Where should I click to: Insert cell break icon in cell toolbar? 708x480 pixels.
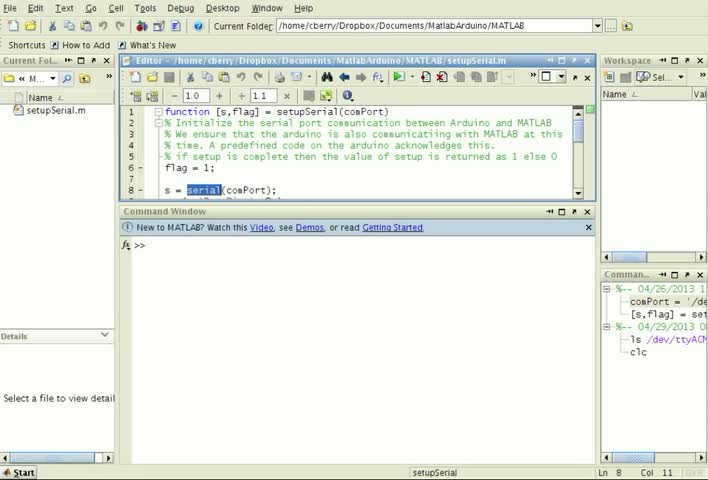135,96
